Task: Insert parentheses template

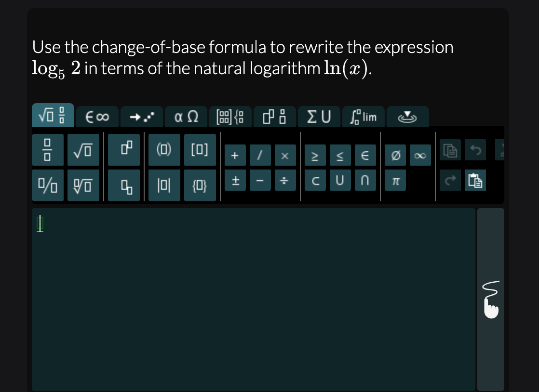Action: pos(164,150)
